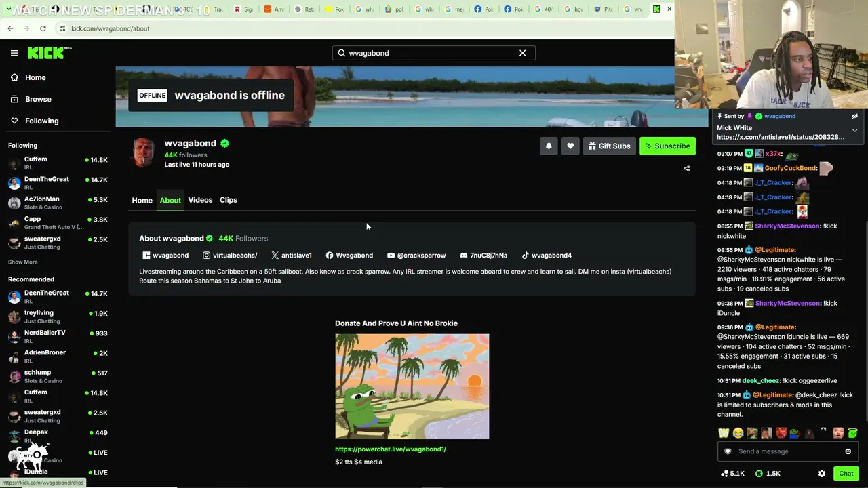Share the channel via share icon
Screen dimensions: 868x488
(686, 169)
